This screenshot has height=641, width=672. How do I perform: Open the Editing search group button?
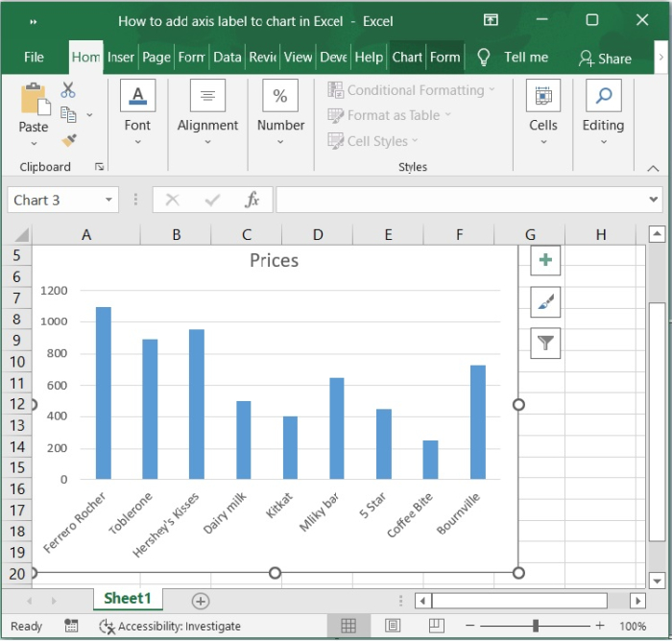603,112
